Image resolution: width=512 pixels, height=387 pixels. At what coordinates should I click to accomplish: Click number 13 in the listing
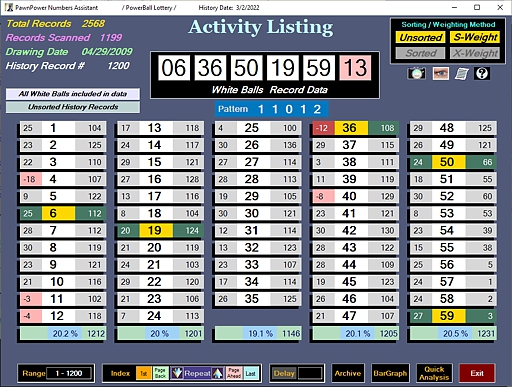pos(156,128)
